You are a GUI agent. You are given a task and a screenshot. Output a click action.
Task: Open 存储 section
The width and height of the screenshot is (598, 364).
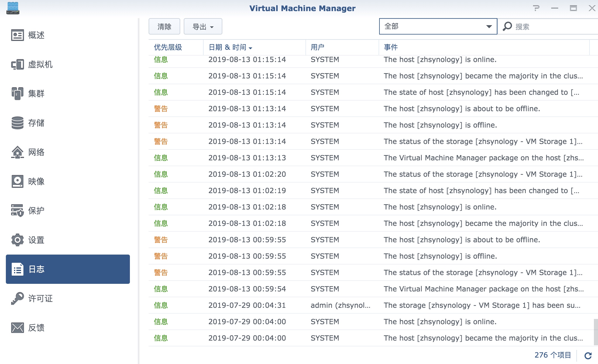[x=68, y=123]
